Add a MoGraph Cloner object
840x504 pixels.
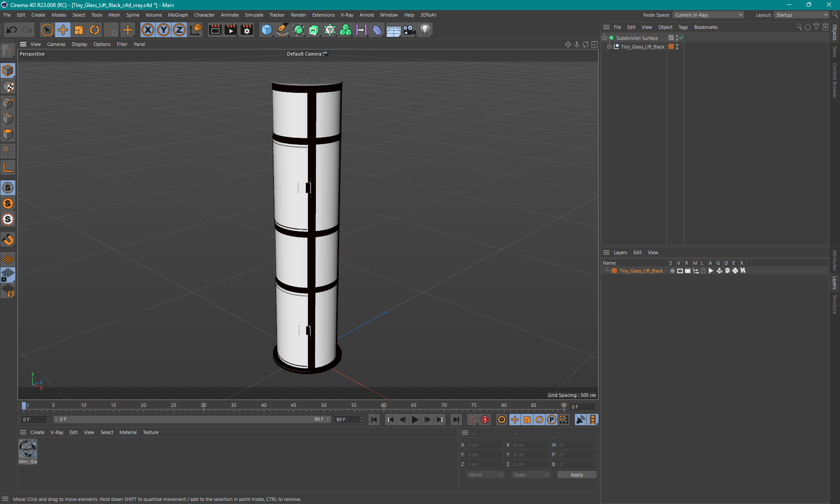point(346,30)
